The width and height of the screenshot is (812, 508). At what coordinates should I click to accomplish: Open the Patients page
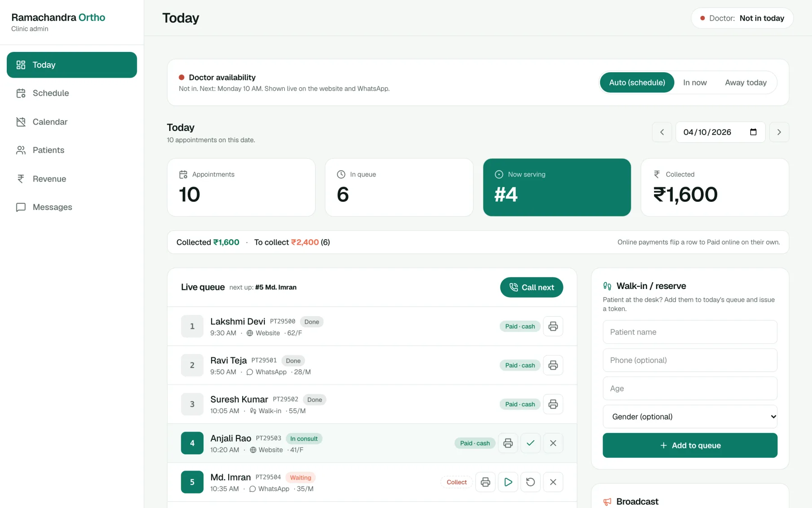tap(72, 150)
